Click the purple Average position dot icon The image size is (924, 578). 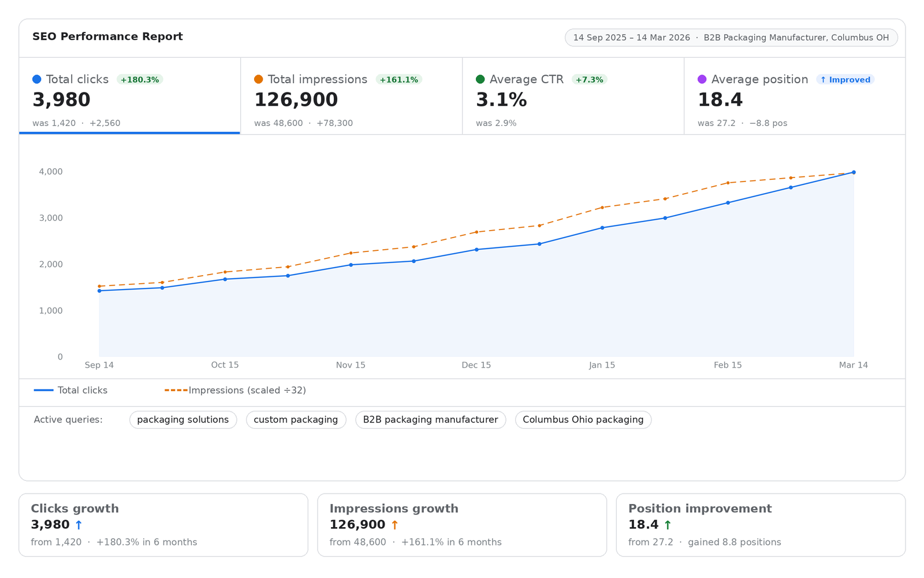click(x=702, y=79)
